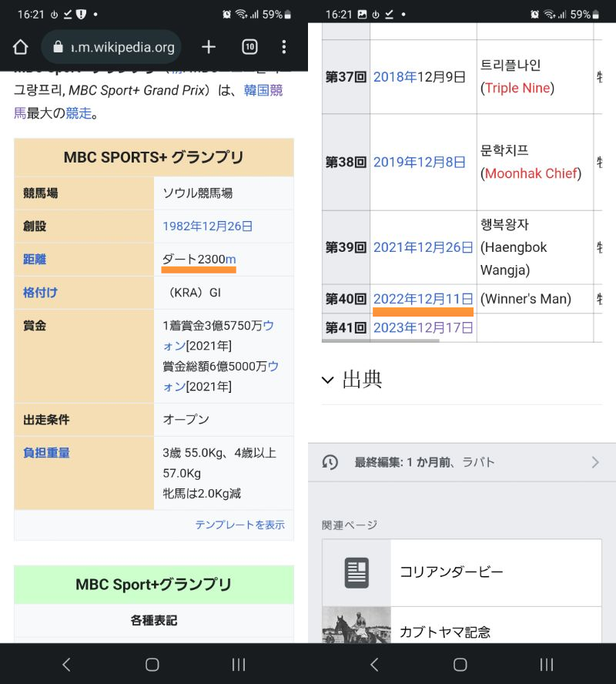Open the 2018年 link in 第37回 row
616x684 pixels.
[x=395, y=77]
